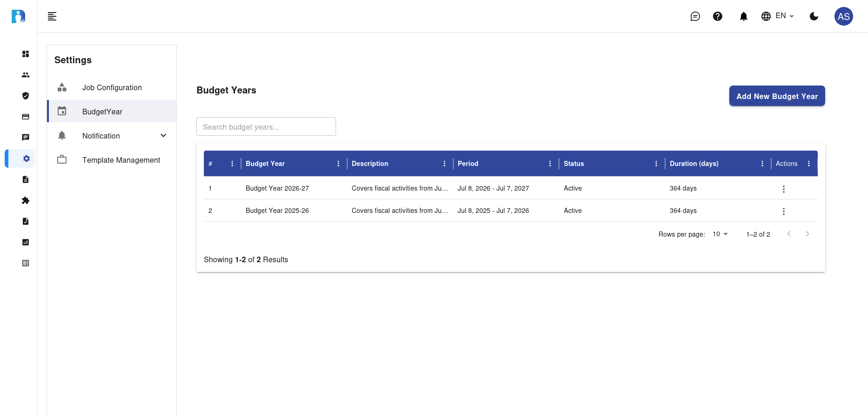Open the notifications bell in top bar
Image resolution: width=868 pixels, height=417 pixels.
tap(743, 16)
